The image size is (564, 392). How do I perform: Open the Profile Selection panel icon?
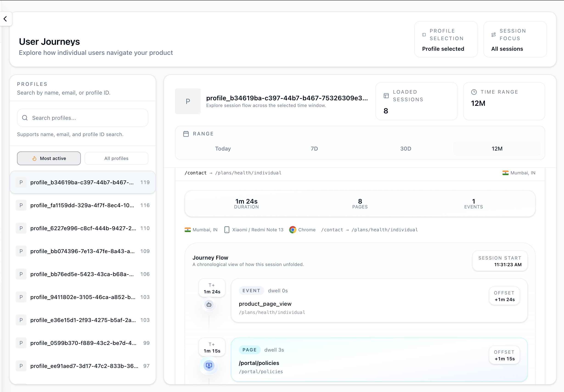click(424, 35)
